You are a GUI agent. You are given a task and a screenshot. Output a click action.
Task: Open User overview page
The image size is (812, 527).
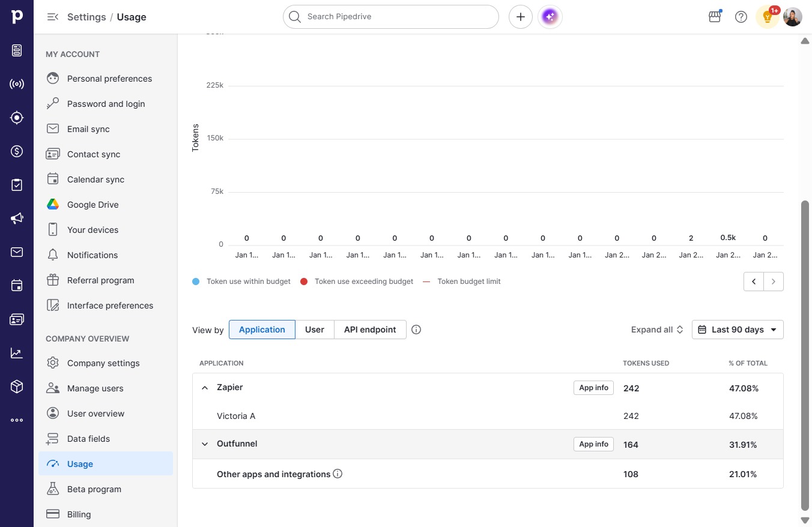(106, 414)
